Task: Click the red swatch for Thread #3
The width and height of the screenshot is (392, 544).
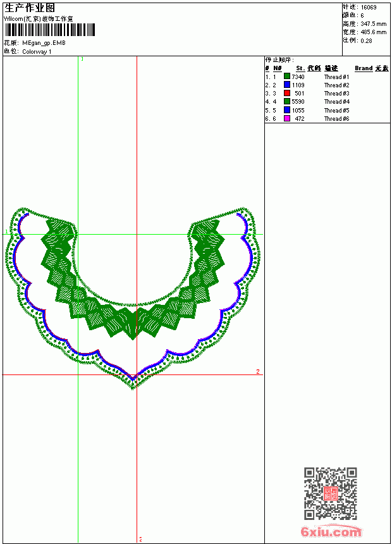Action: point(287,93)
